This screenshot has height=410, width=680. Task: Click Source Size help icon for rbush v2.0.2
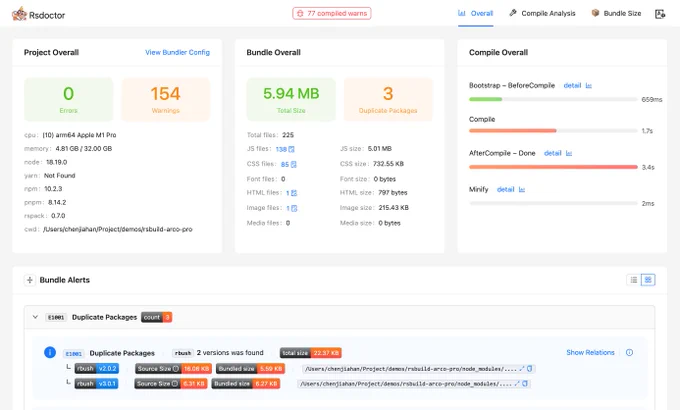[176, 369]
